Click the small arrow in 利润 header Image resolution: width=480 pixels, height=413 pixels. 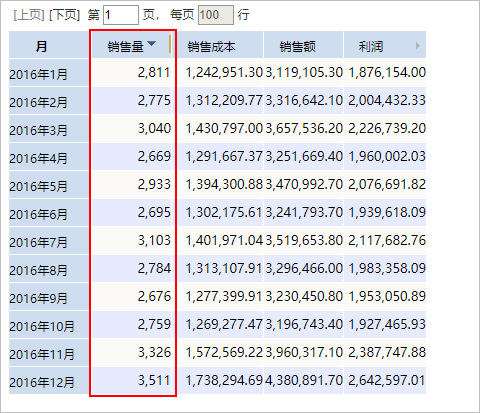418,46
